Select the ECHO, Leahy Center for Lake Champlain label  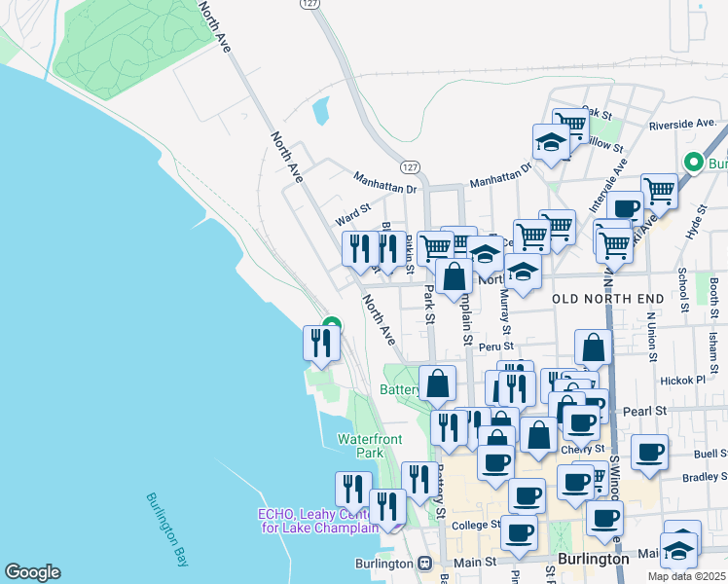click(319, 521)
